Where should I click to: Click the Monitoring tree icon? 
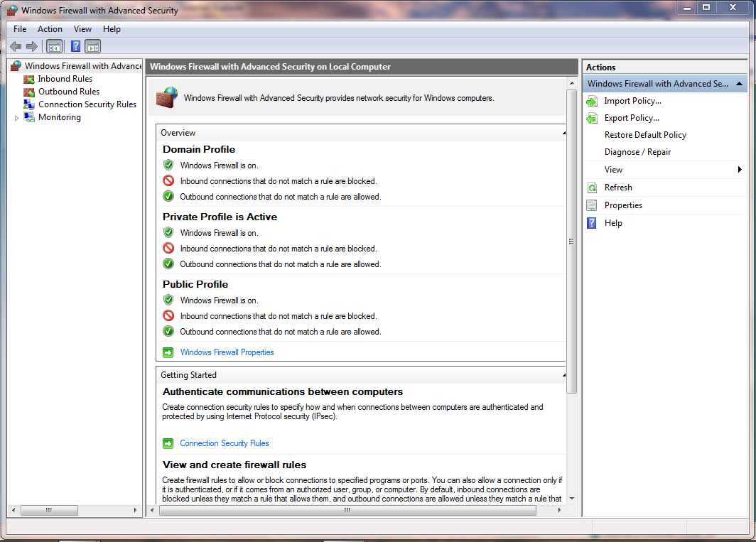coord(29,117)
